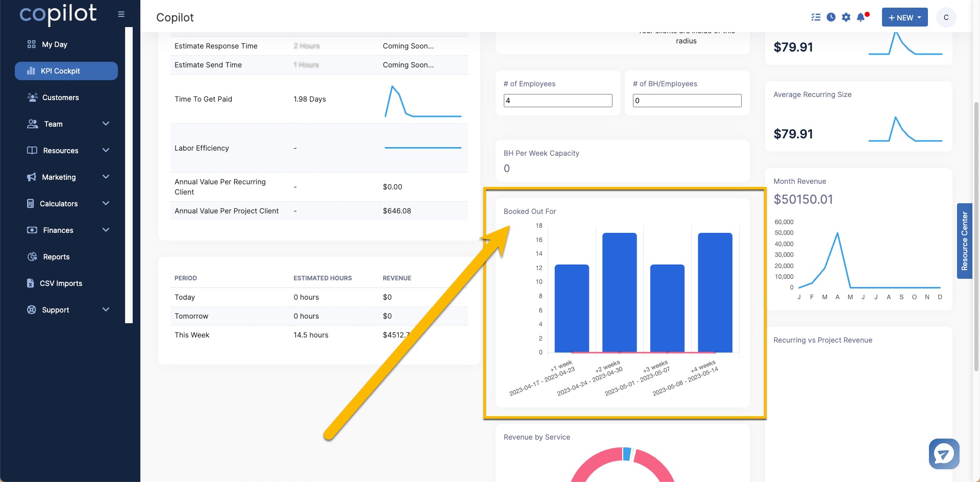
Task: Click the Labor Efficiency row label
Action: coord(202,148)
